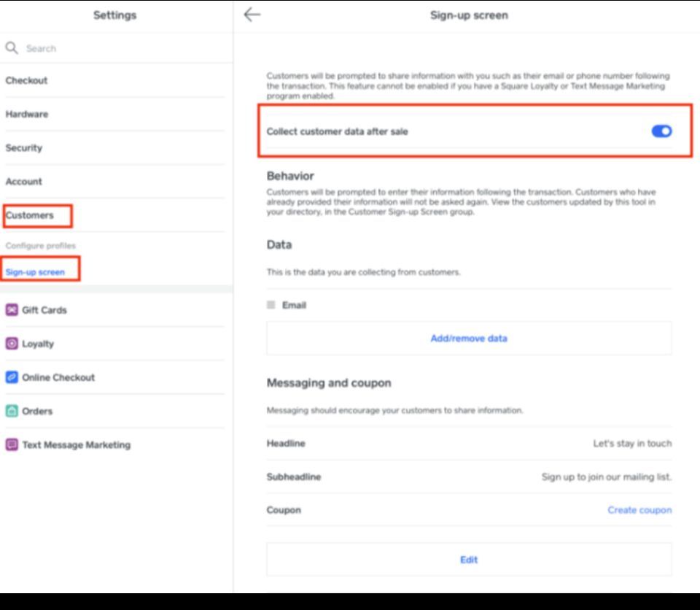Click the back arrow icon

tap(252, 15)
